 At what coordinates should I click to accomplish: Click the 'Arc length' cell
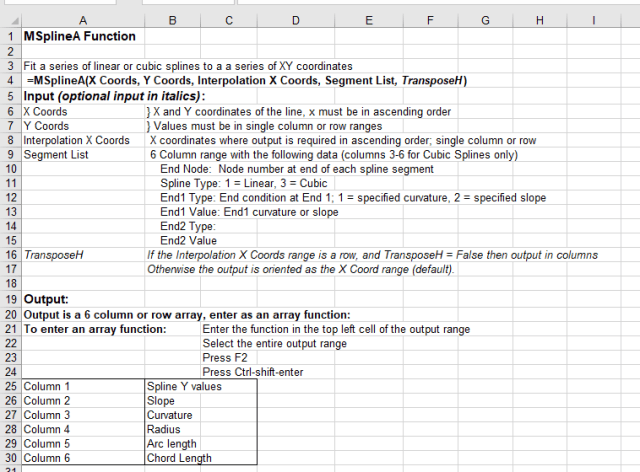point(171,443)
